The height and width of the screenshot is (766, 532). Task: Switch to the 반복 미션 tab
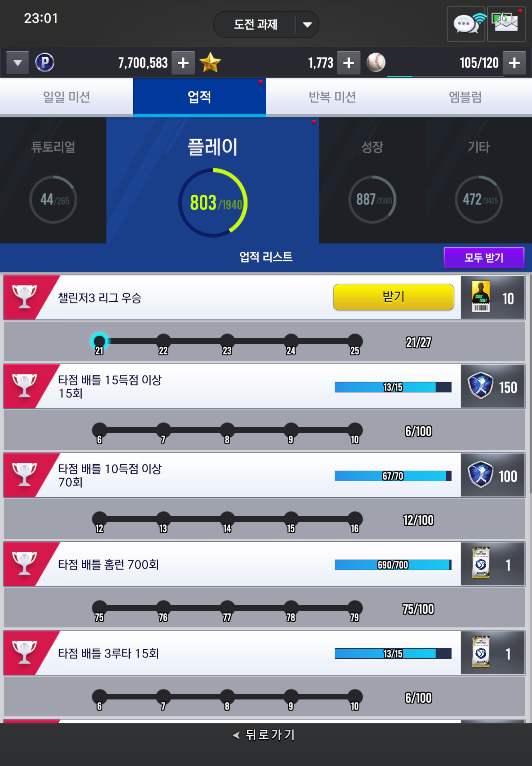pos(332,97)
